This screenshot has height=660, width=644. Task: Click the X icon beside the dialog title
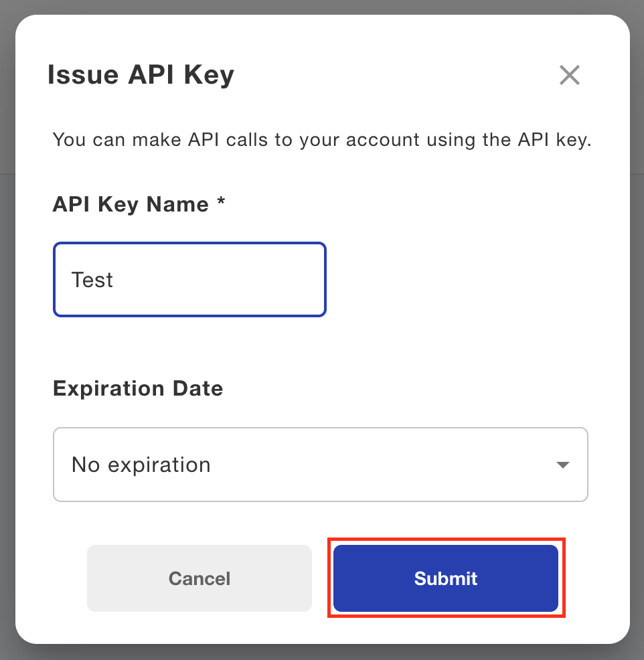(x=570, y=76)
